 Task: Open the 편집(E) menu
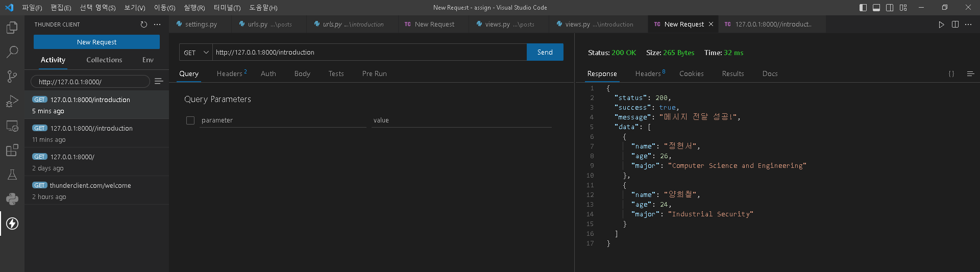pyautogui.click(x=61, y=8)
